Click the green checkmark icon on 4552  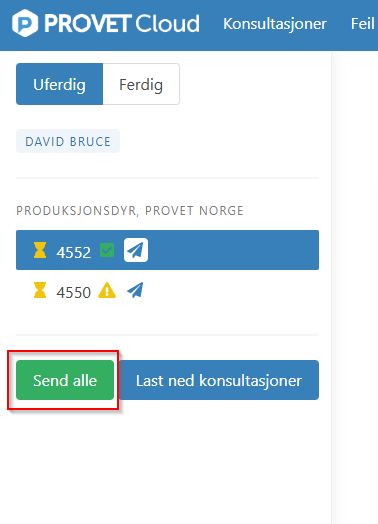107,250
